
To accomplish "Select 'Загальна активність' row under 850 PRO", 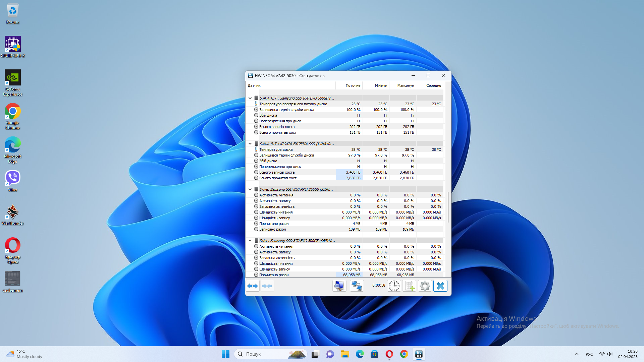I will coord(344,206).
